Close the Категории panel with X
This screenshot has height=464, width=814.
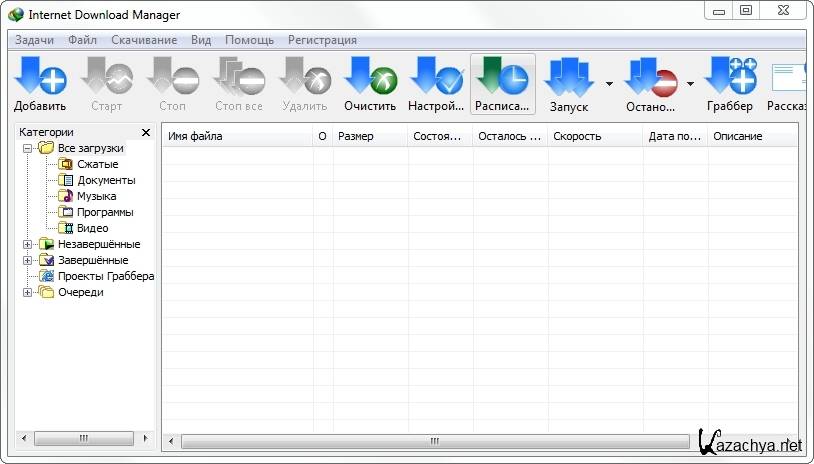coord(145,132)
